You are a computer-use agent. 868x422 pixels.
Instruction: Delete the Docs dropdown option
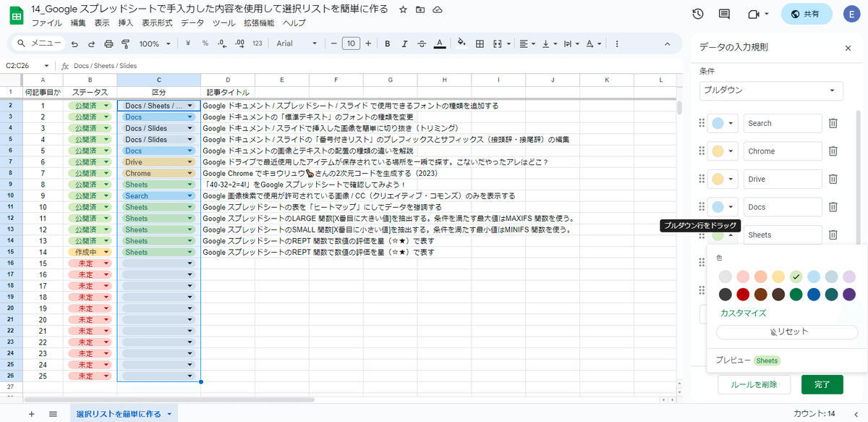[833, 207]
